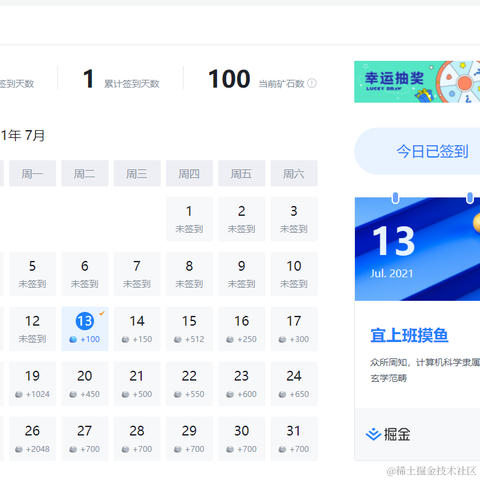This screenshot has height=480, width=480.
Task: Click the 周六 weekday header
Action: click(294, 173)
